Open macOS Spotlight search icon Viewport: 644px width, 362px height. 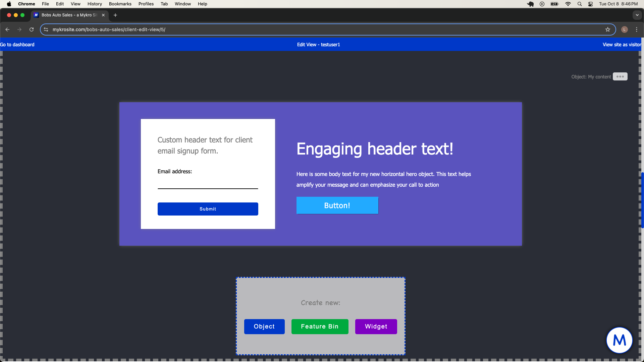tap(579, 4)
